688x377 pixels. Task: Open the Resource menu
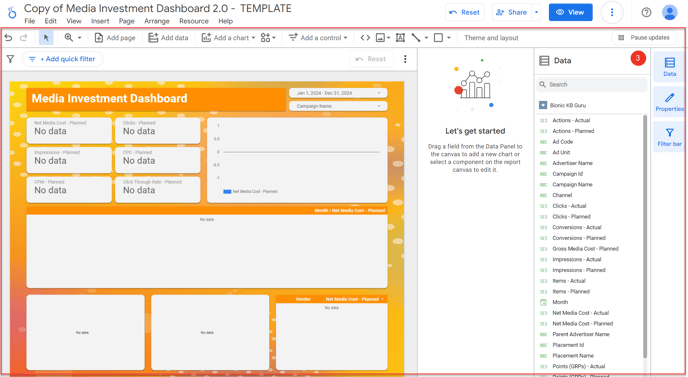pyautogui.click(x=194, y=21)
